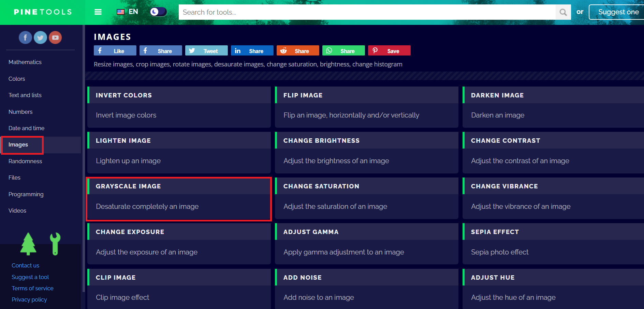Open the Invert Colors tool

(179, 107)
